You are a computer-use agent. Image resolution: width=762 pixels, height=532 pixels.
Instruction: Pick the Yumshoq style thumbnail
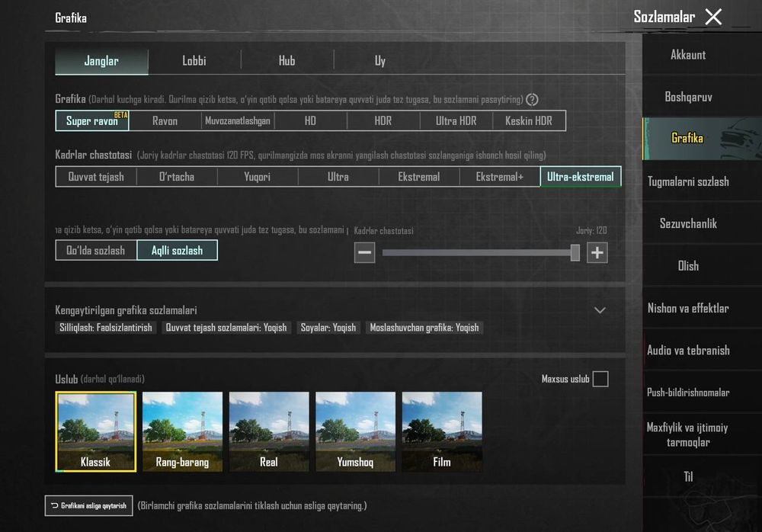point(355,432)
